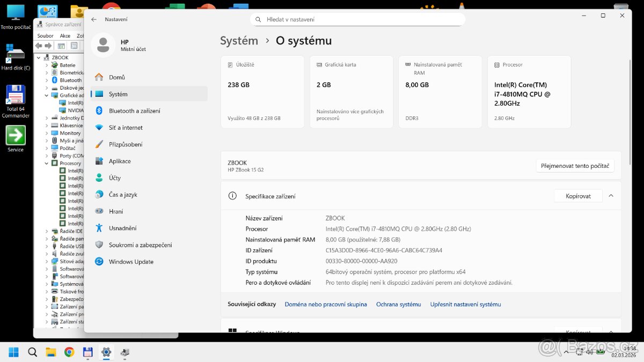The image size is (644, 362).
Task: Open Windows Update settings
Action: (x=149, y=262)
